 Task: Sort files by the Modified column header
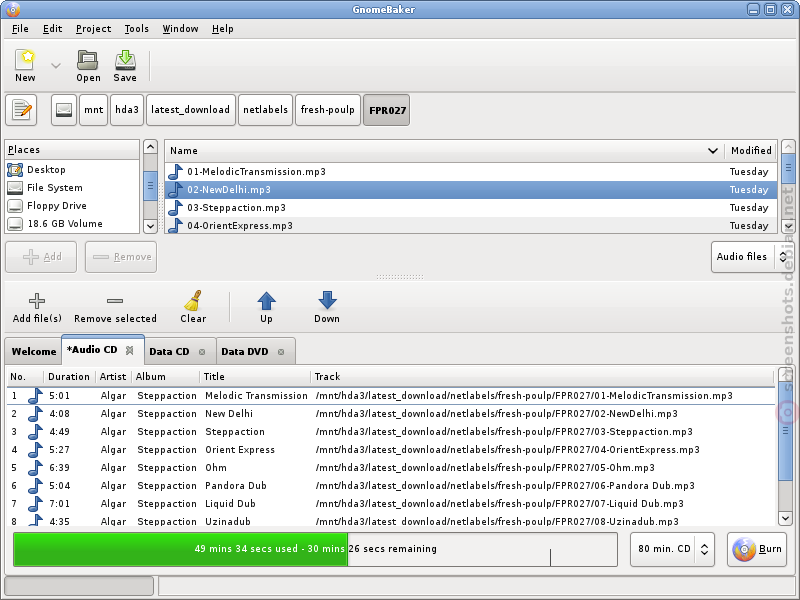pos(751,151)
